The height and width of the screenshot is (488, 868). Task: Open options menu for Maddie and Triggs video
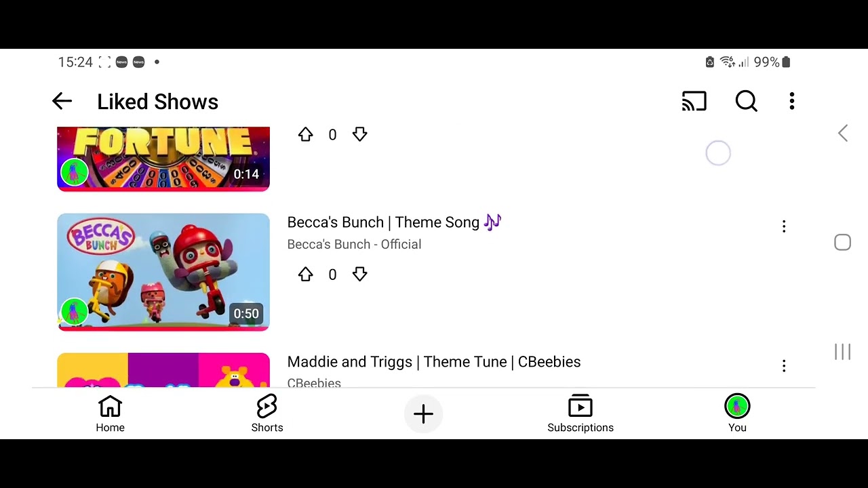(784, 366)
